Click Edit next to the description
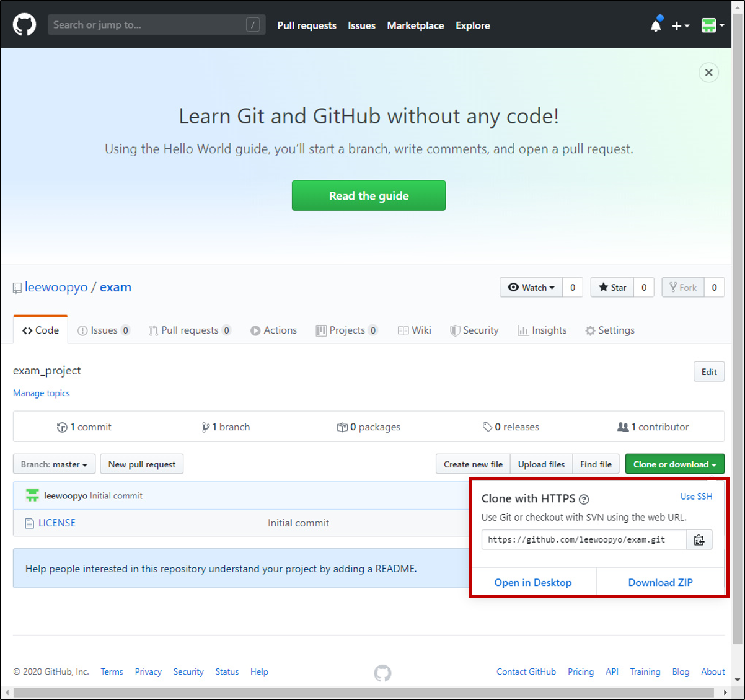 pos(709,372)
